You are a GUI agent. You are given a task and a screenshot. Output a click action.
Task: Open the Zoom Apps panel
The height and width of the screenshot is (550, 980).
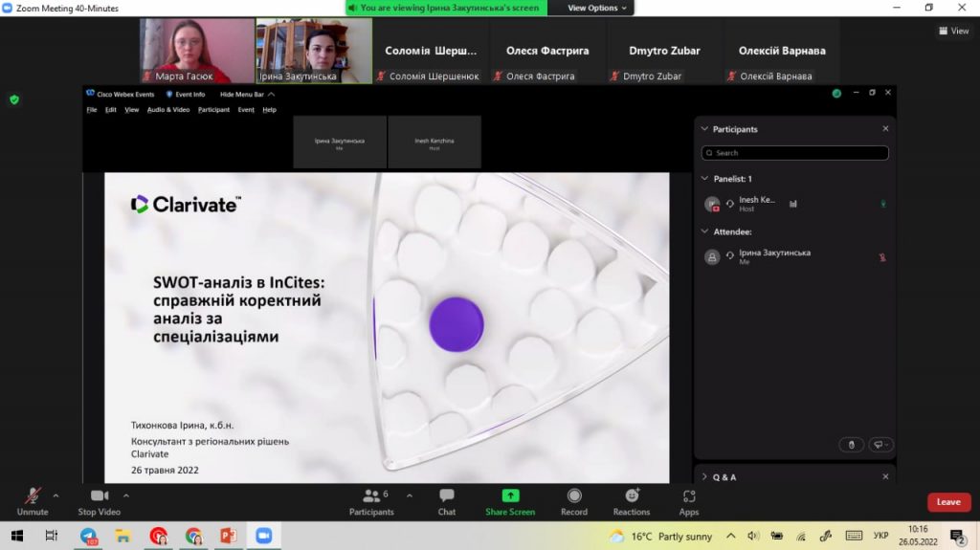click(689, 501)
